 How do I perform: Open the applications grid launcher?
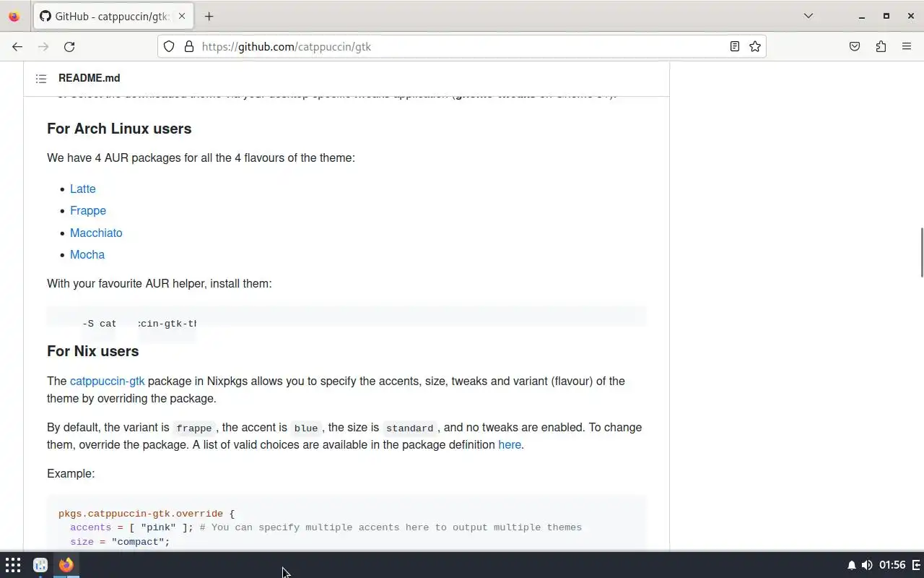tap(13, 565)
